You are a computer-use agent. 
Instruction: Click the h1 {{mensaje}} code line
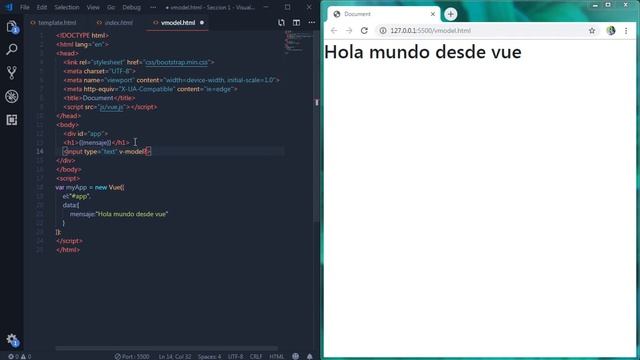96,142
